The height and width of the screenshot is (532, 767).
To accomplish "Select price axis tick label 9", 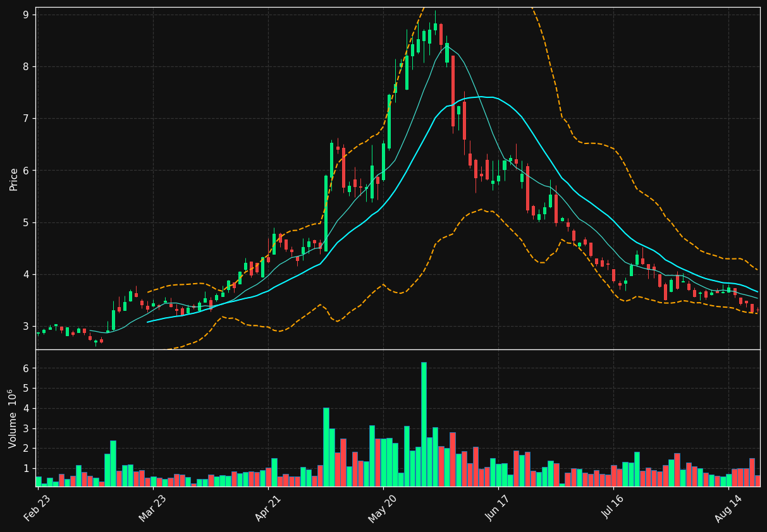I will tap(27, 15).
